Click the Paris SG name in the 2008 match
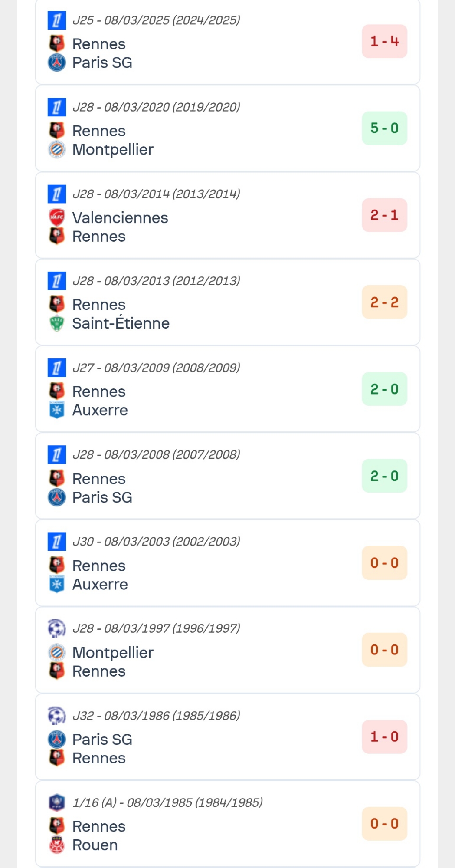 (x=102, y=497)
